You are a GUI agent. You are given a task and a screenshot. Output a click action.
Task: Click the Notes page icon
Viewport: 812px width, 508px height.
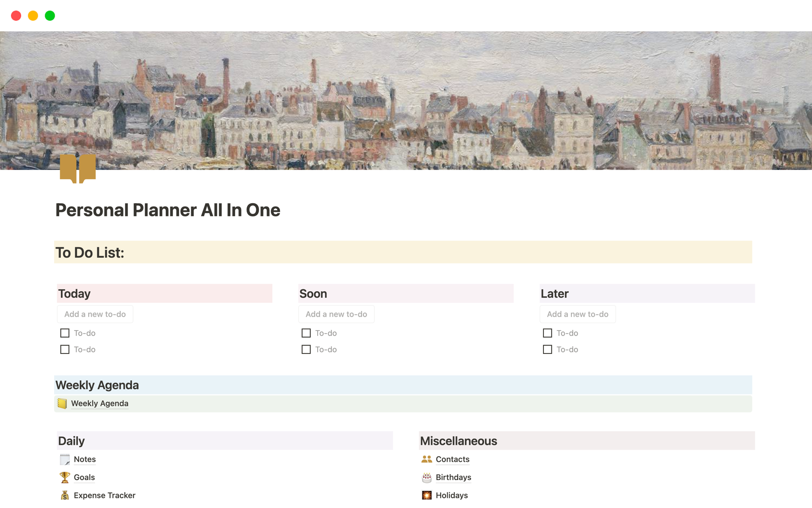tap(65, 459)
